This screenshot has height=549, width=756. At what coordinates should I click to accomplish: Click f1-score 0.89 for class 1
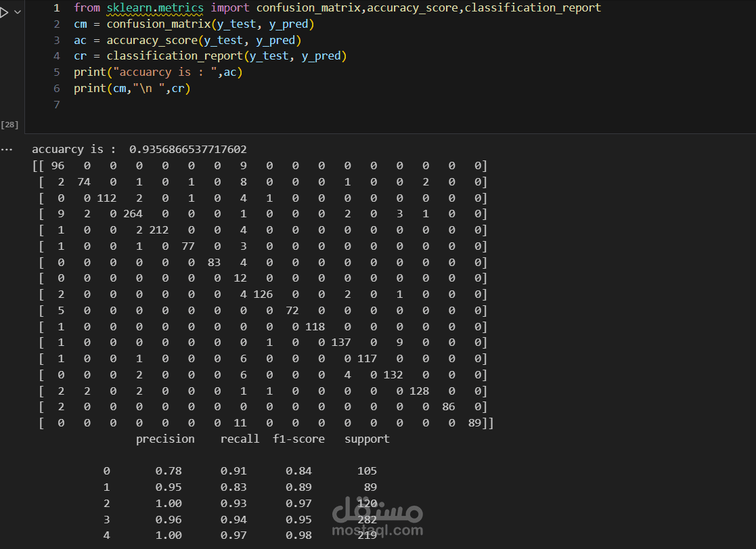[x=298, y=487]
